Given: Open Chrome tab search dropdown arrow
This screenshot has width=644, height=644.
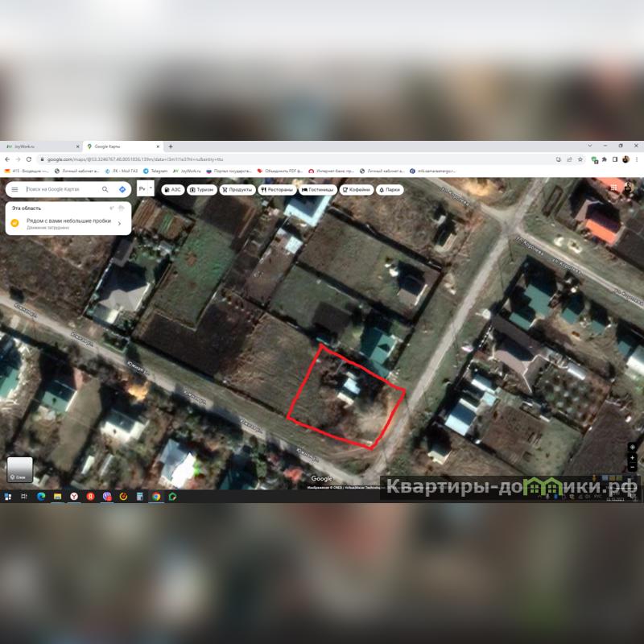Looking at the screenshot, I should (588, 146).
